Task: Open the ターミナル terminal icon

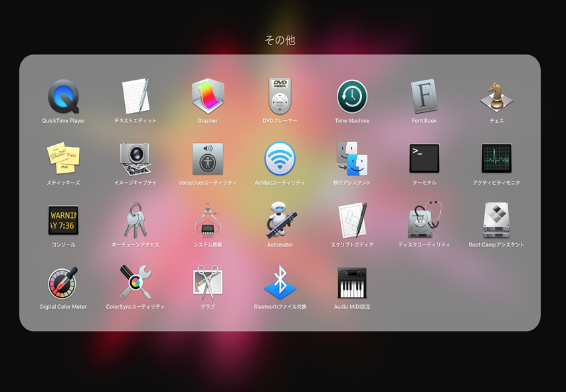Action: point(424,158)
